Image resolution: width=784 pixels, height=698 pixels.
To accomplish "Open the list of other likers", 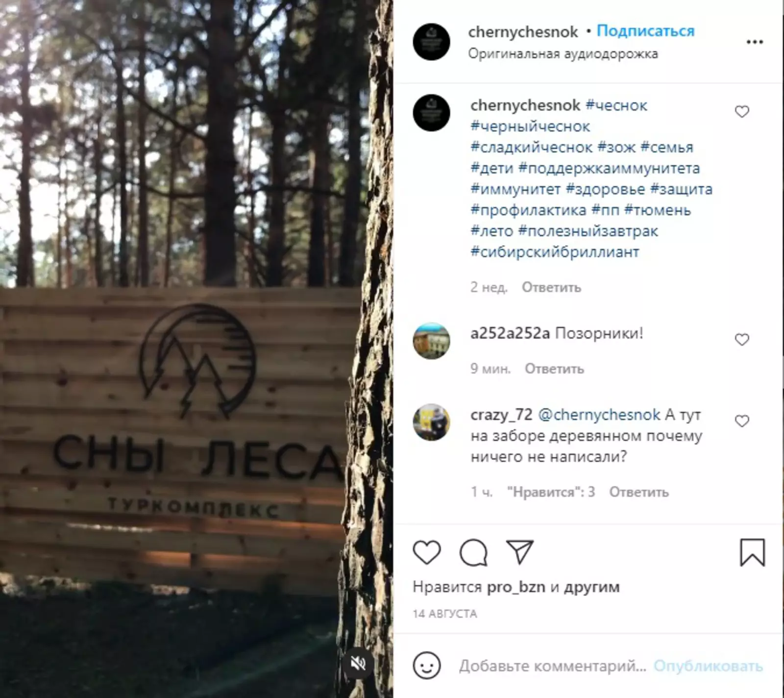I will [x=591, y=587].
